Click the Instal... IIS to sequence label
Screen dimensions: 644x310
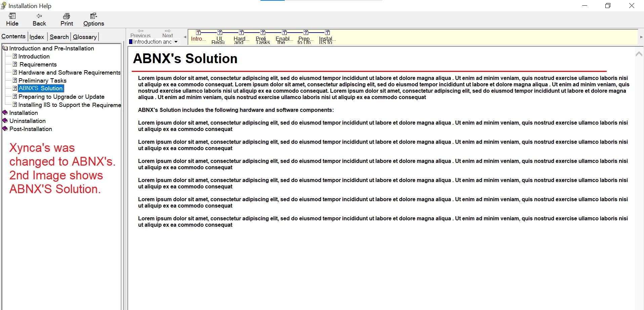click(327, 40)
